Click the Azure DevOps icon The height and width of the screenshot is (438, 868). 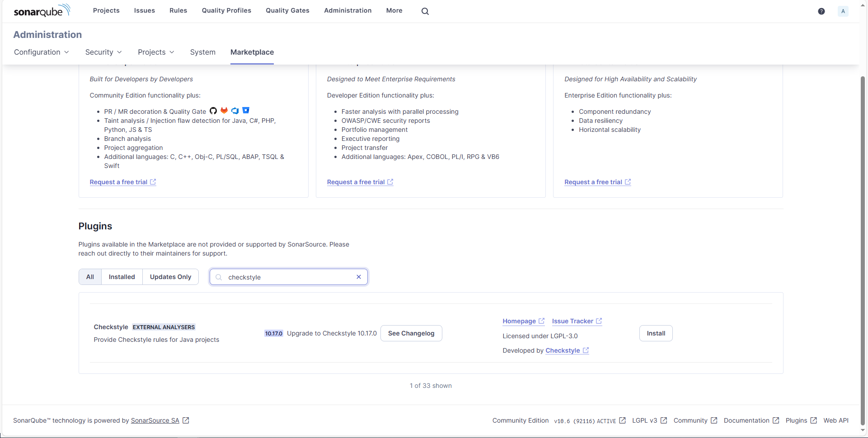[x=235, y=111]
